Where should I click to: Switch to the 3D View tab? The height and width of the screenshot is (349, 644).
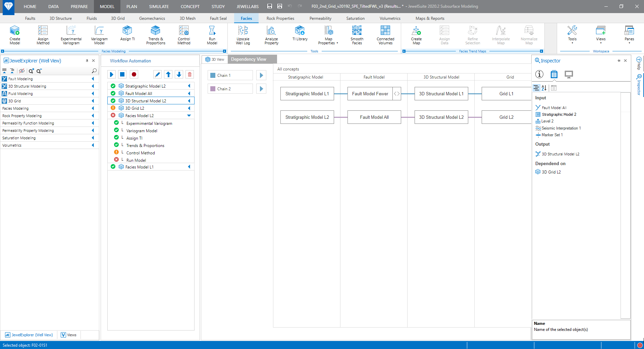click(215, 59)
